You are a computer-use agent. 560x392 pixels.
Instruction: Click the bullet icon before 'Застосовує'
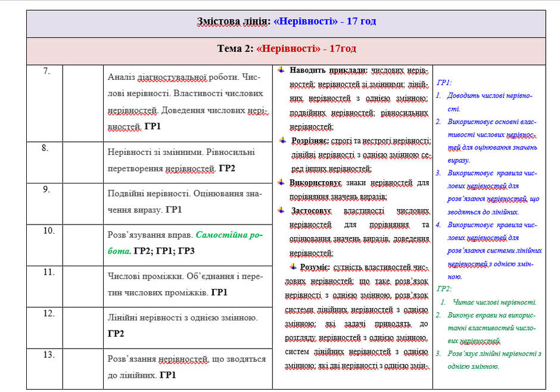pos(281,210)
